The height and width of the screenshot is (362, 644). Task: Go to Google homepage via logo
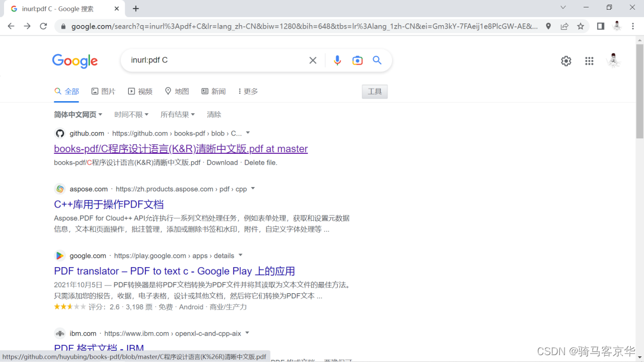75,61
